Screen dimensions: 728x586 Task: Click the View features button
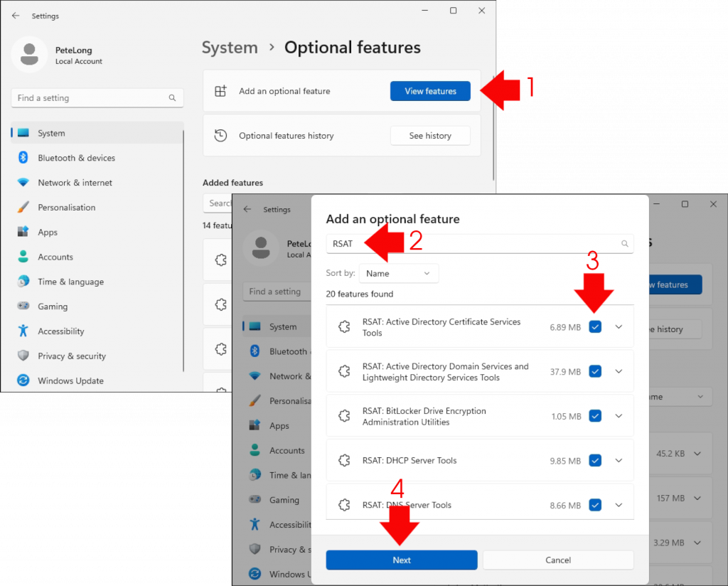pyautogui.click(x=430, y=91)
